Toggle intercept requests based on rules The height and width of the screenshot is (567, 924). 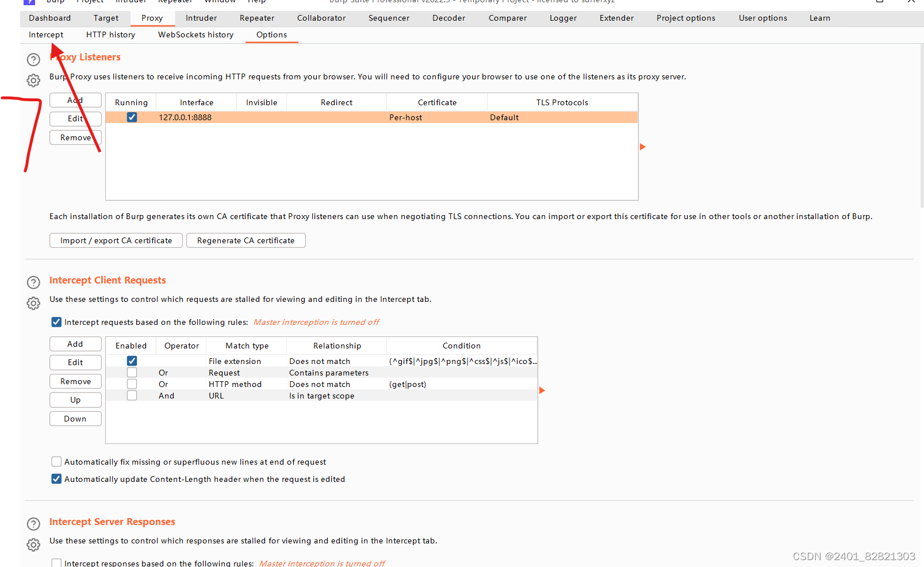pyautogui.click(x=56, y=322)
